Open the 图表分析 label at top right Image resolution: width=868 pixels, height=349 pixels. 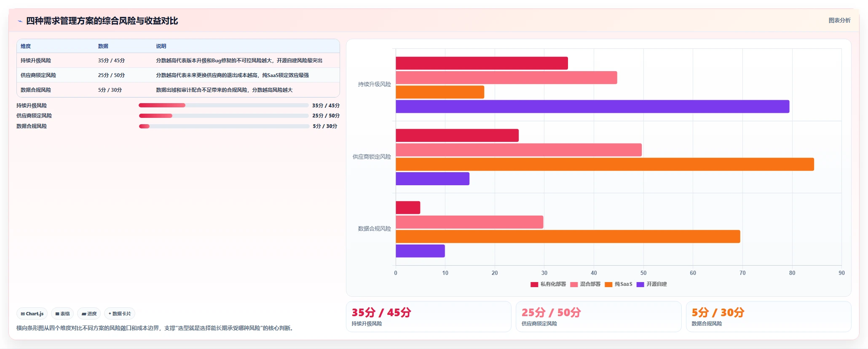(x=839, y=20)
